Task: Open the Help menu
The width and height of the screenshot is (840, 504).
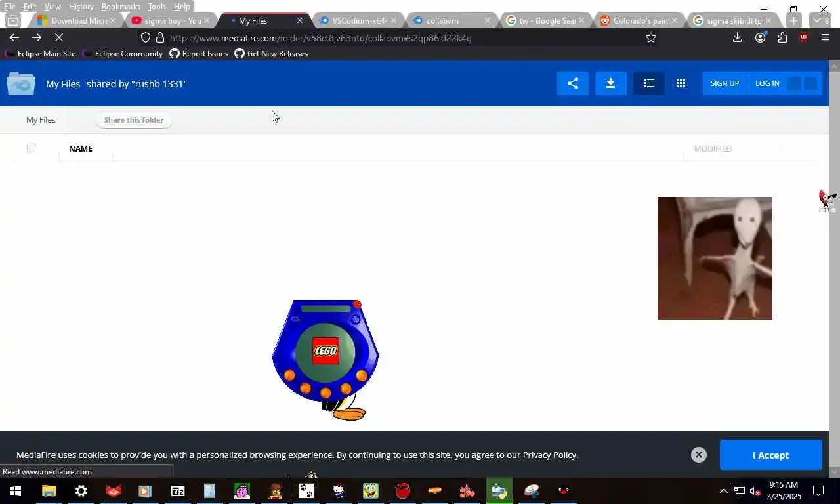Action: pos(182,7)
